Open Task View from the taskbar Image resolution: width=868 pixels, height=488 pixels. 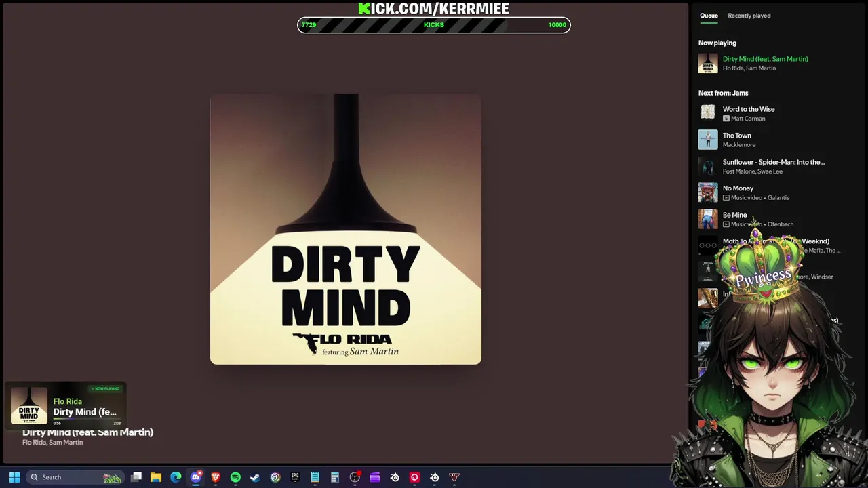click(136, 477)
